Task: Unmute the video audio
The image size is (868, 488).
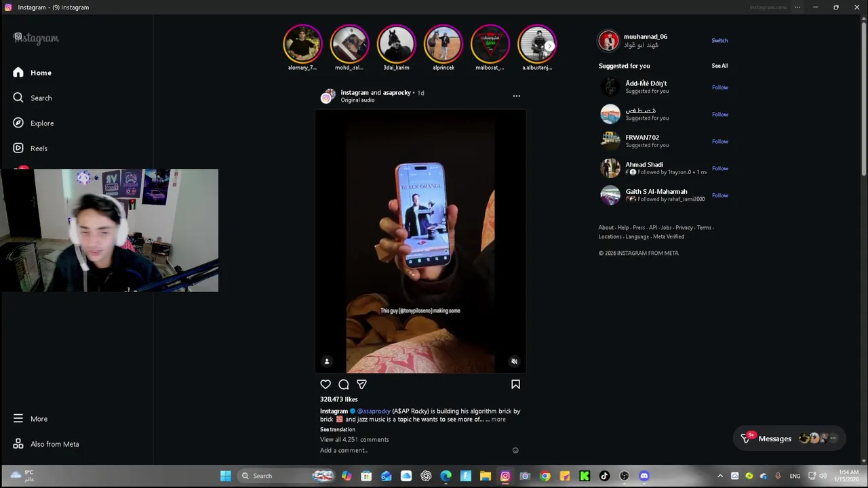Action: [x=514, y=361]
